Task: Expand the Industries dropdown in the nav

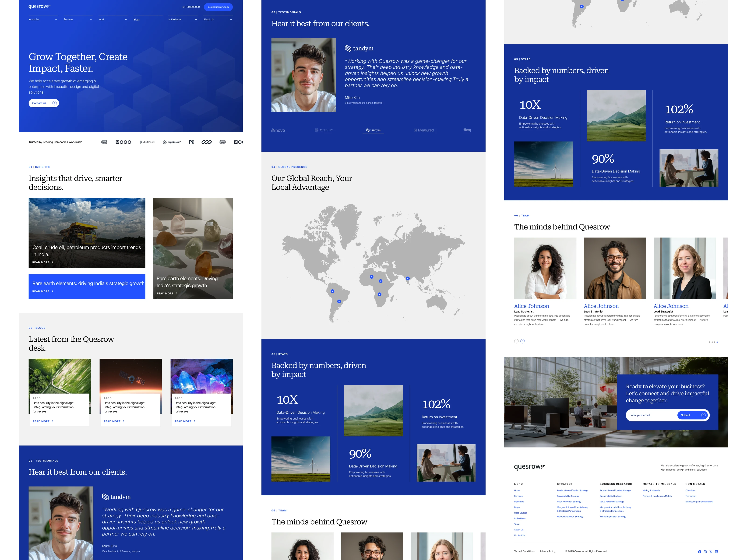Action: pos(43,20)
